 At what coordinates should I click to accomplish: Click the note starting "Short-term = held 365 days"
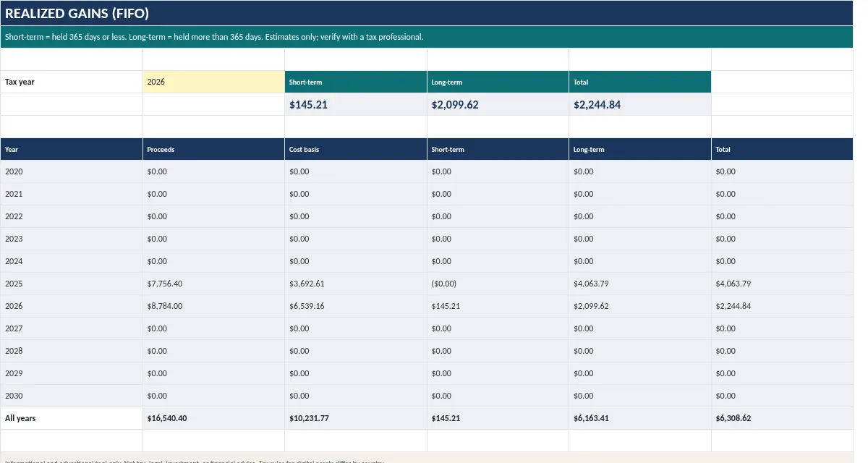(427, 37)
